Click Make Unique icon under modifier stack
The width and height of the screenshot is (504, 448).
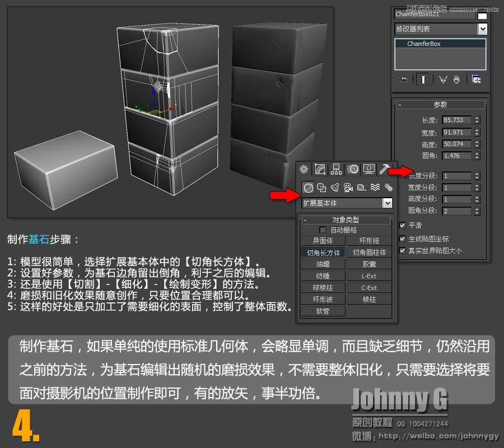point(443,80)
